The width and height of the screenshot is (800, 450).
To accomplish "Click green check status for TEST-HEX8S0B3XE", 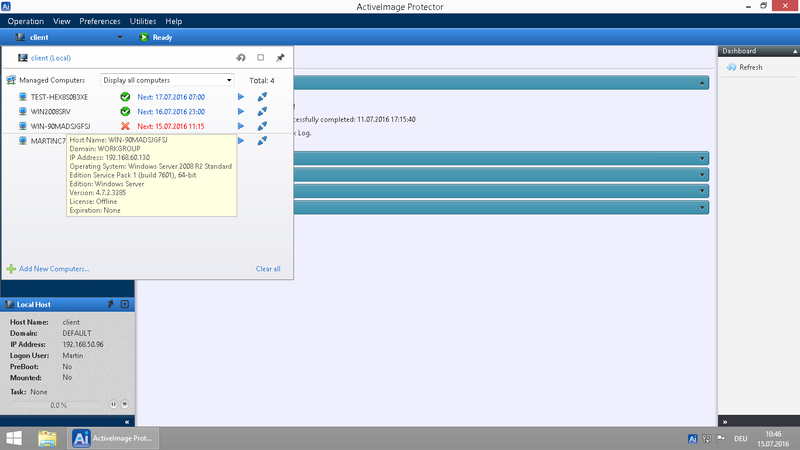I will pos(125,96).
